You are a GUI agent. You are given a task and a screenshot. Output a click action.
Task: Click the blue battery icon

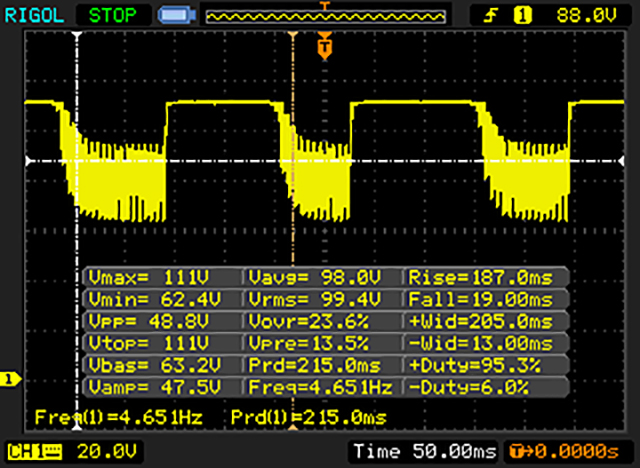pyautogui.click(x=177, y=15)
